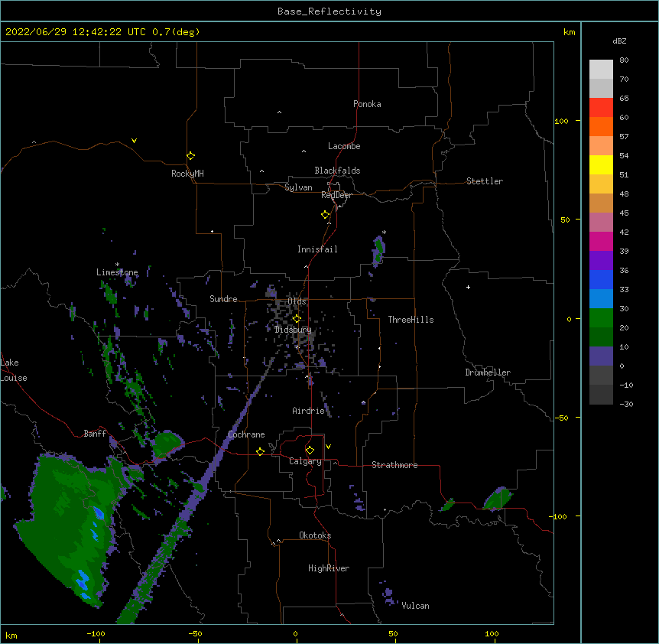Click the HighRiver city label

coord(329,568)
